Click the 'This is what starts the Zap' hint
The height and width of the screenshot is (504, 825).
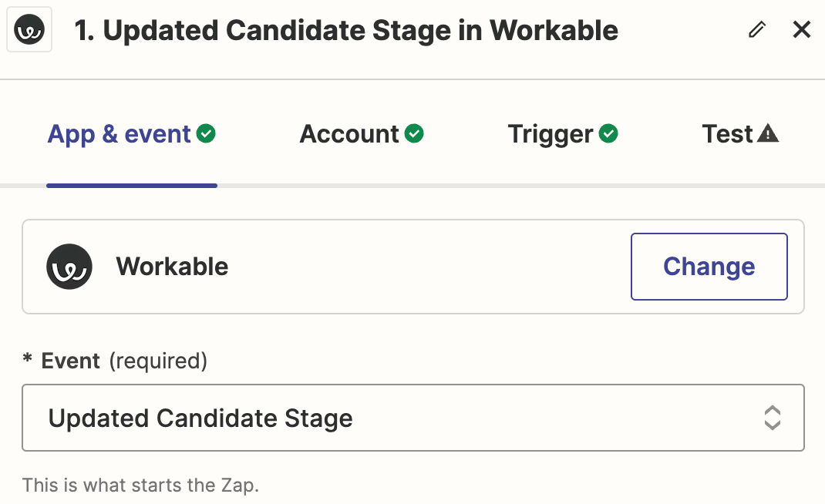coord(140,486)
